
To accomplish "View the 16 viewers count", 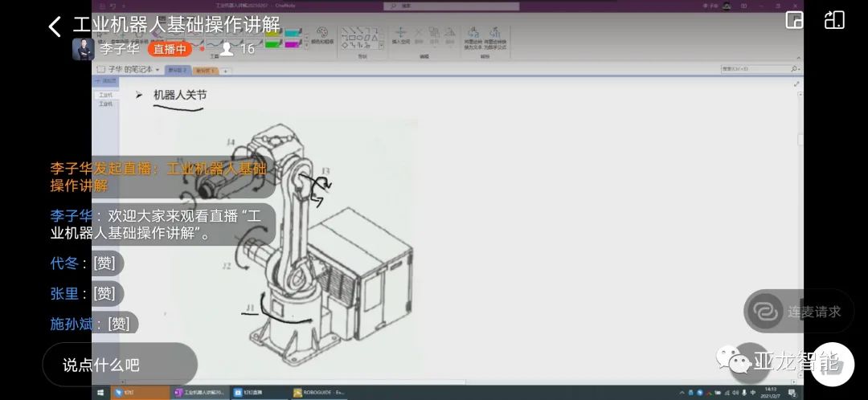I will point(237,49).
